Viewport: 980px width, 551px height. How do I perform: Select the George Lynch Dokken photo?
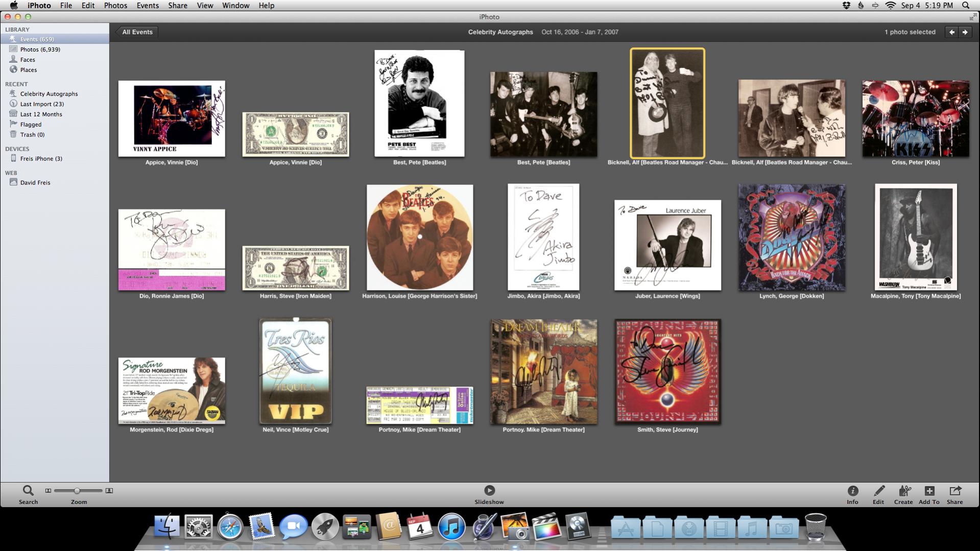pyautogui.click(x=792, y=237)
